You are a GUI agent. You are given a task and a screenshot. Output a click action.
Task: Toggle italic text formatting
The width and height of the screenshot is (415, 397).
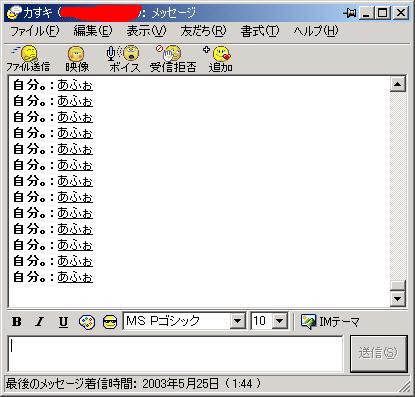pyautogui.click(x=40, y=322)
